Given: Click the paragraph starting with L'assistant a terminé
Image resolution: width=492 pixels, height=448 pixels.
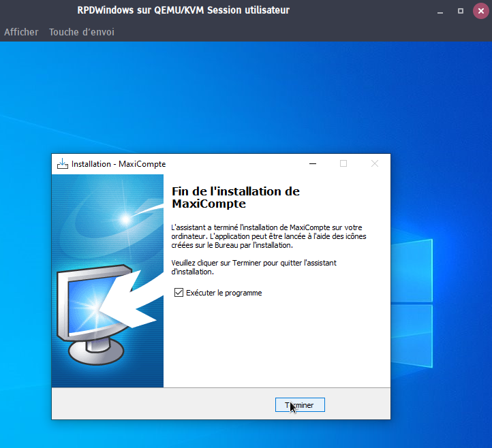Looking at the screenshot, I should (268, 236).
